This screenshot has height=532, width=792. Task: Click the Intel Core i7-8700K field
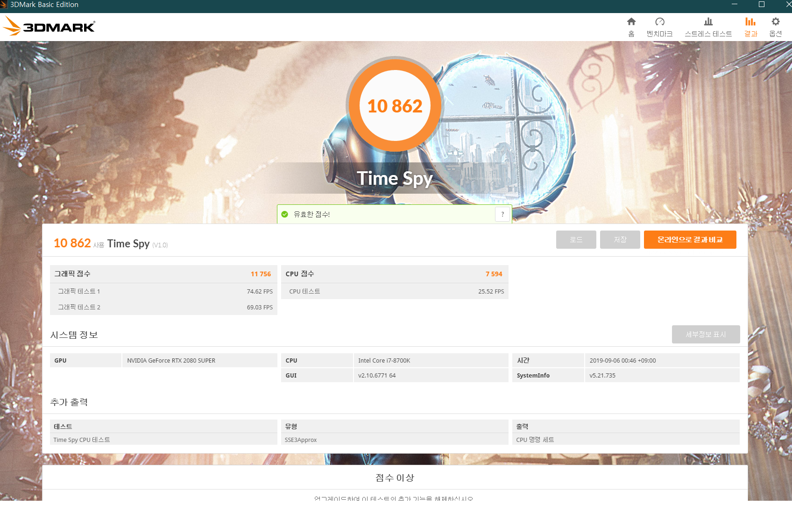430,360
